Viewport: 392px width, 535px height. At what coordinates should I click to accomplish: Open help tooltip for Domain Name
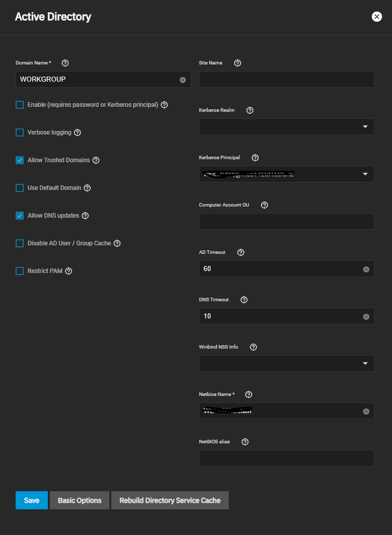[x=65, y=63]
